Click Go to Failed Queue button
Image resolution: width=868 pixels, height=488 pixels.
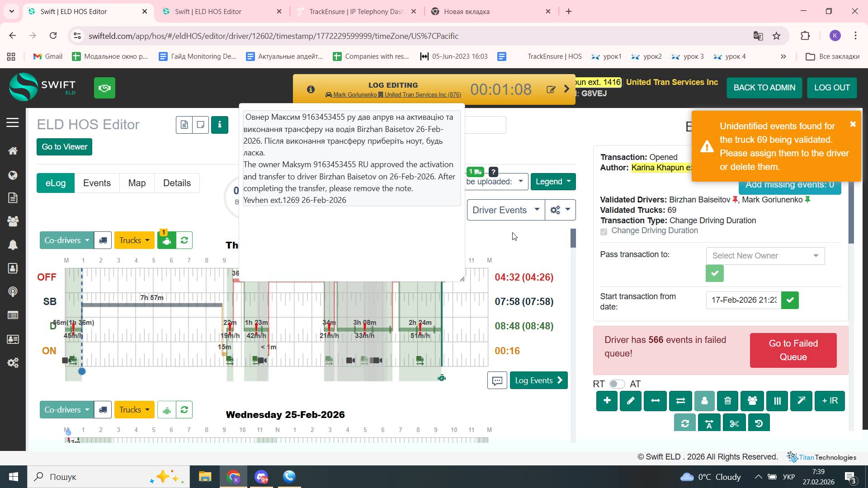793,350
